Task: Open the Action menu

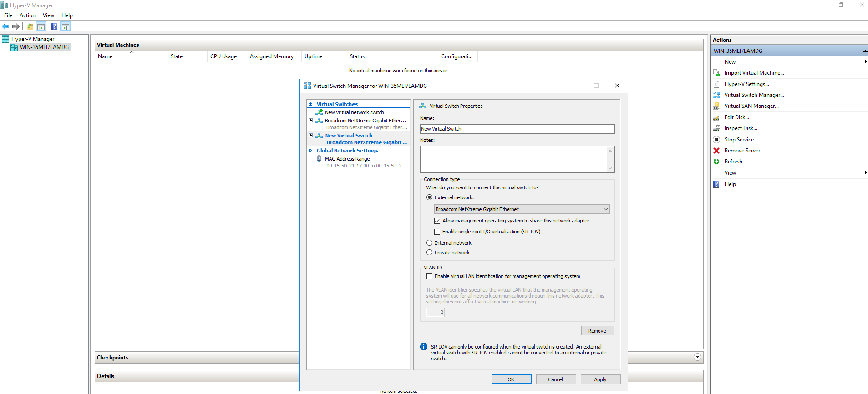Action: 27,15
